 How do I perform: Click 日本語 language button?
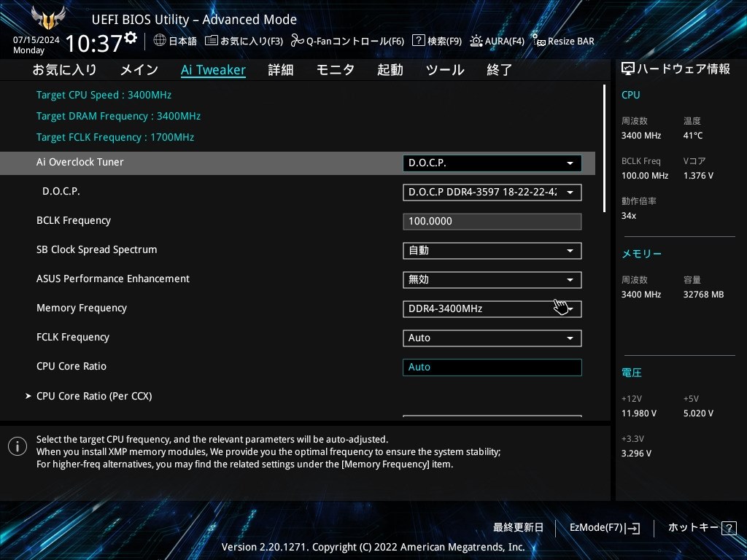tap(175, 41)
